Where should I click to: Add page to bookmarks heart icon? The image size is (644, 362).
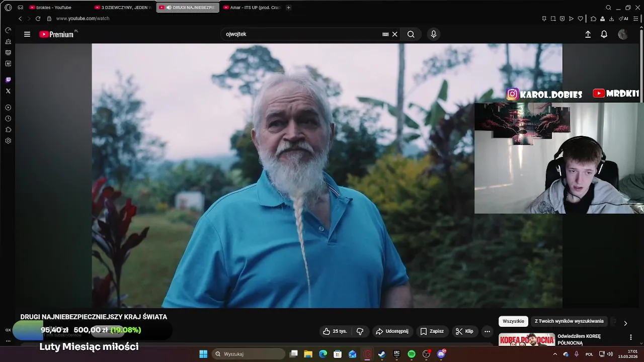pyautogui.click(x=580, y=19)
